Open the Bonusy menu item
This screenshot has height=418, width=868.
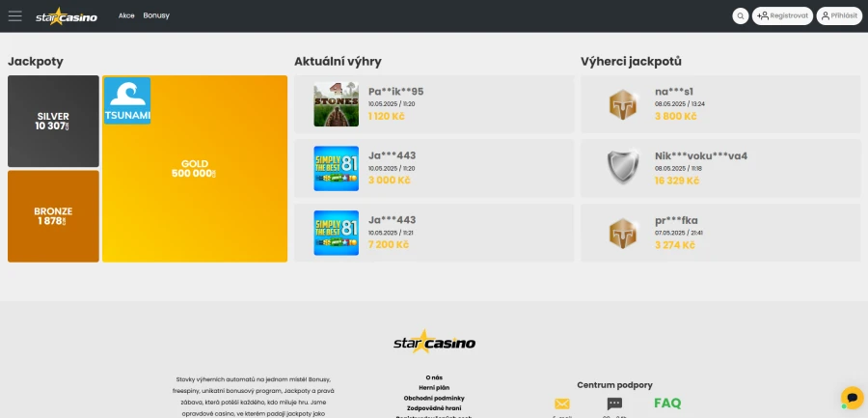click(156, 15)
